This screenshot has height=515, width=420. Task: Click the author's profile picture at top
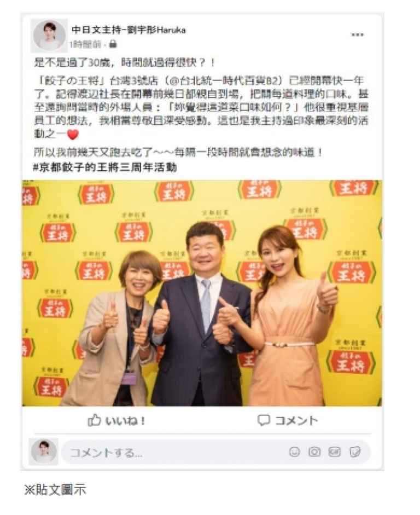coord(49,36)
